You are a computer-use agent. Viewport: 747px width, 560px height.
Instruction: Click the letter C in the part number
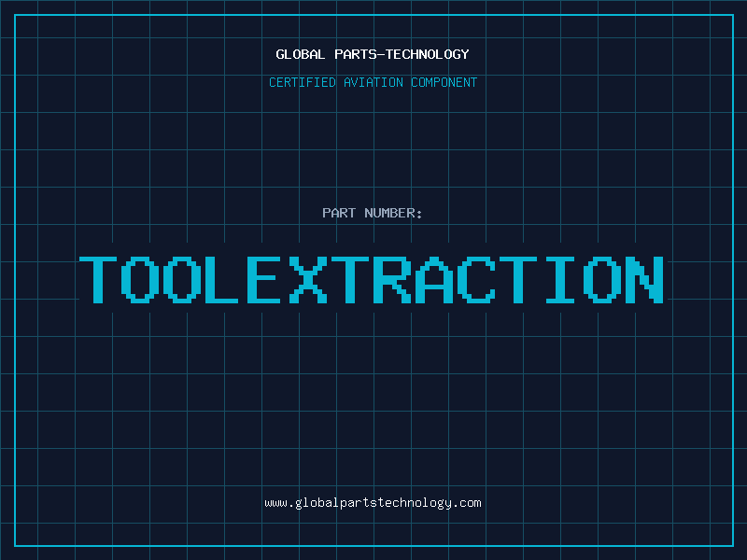pos(477,279)
